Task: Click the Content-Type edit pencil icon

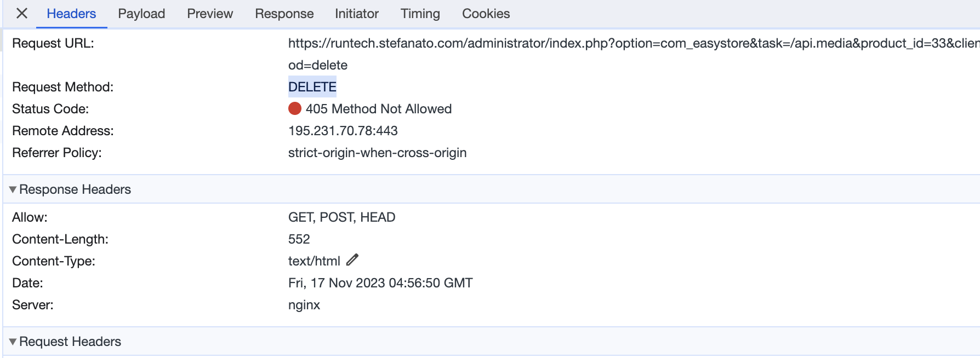Action: tap(352, 260)
